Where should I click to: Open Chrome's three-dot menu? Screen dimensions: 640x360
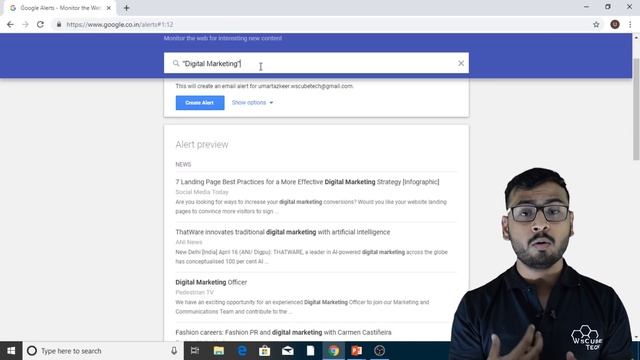click(630, 24)
